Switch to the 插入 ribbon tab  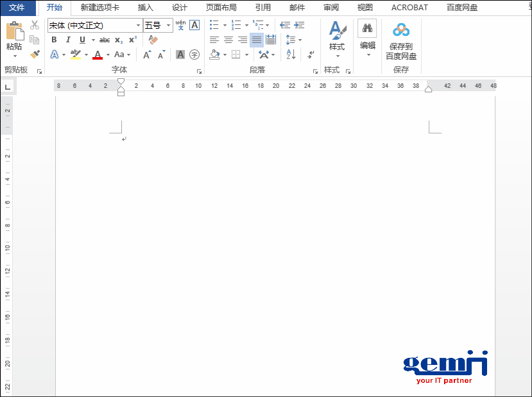[145, 7]
